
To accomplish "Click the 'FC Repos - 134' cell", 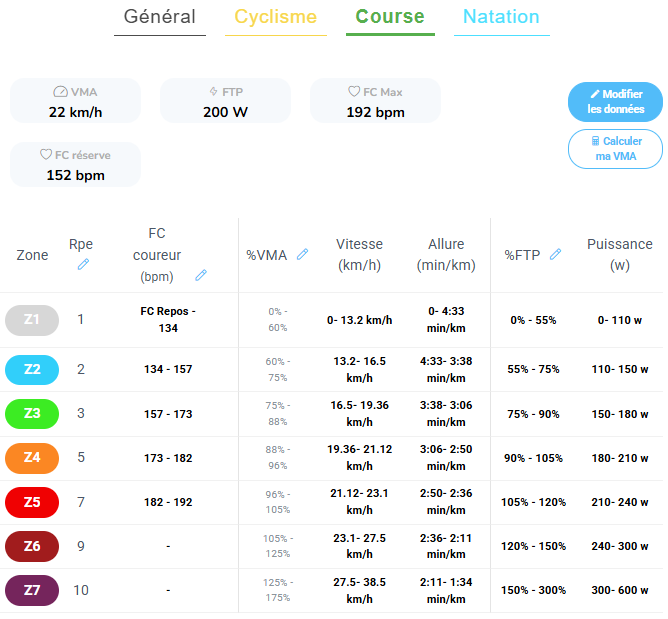I will point(168,320).
